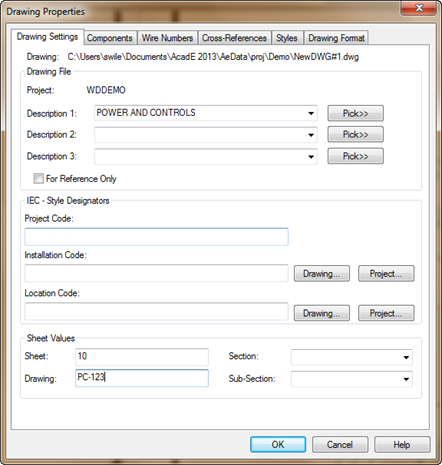Click the Sheet value field showing 10
Viewport: 442px width, 465px height.
pos(142,357)
